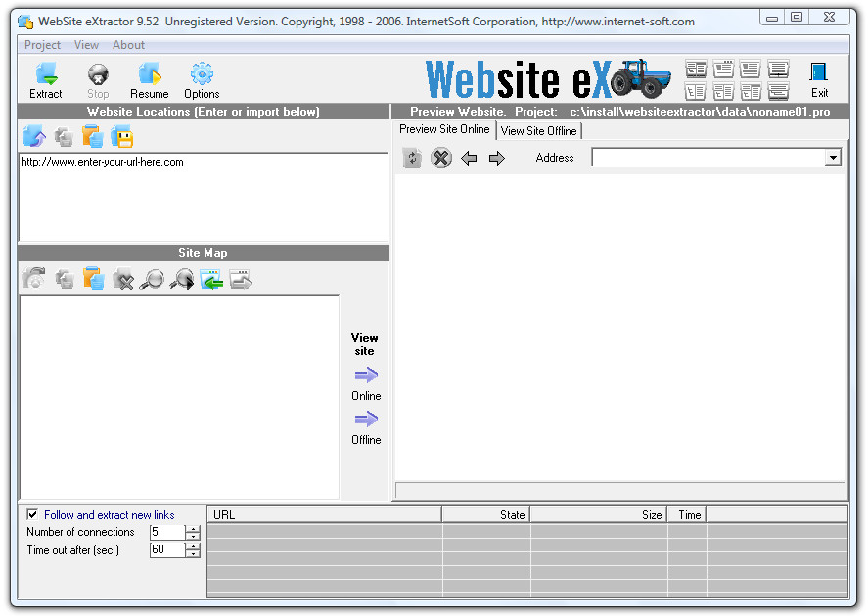Toggle Follow and extract new links checkbox

(x=32, y=514)
